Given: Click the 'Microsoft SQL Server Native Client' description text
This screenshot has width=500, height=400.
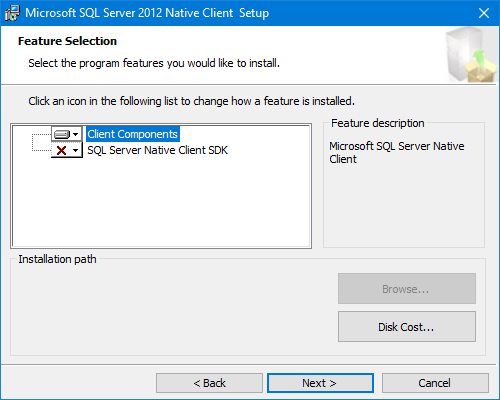Looking at the screenshot, I should [x=397, y=152].
